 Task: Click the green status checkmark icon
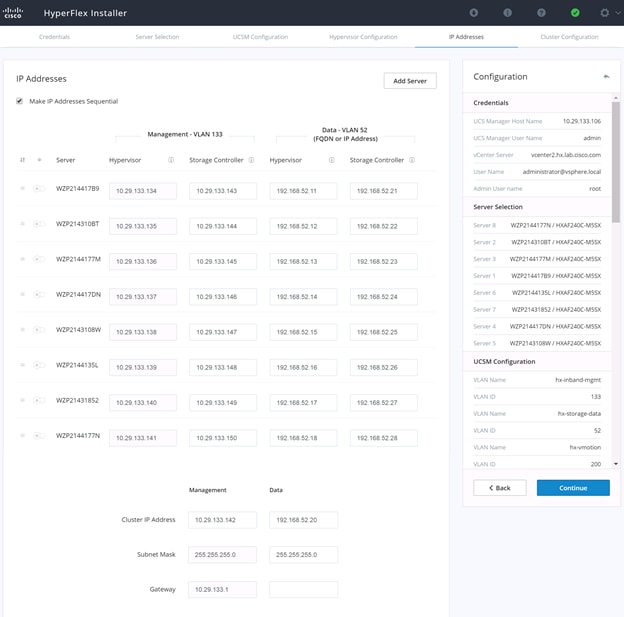point(575,13)
